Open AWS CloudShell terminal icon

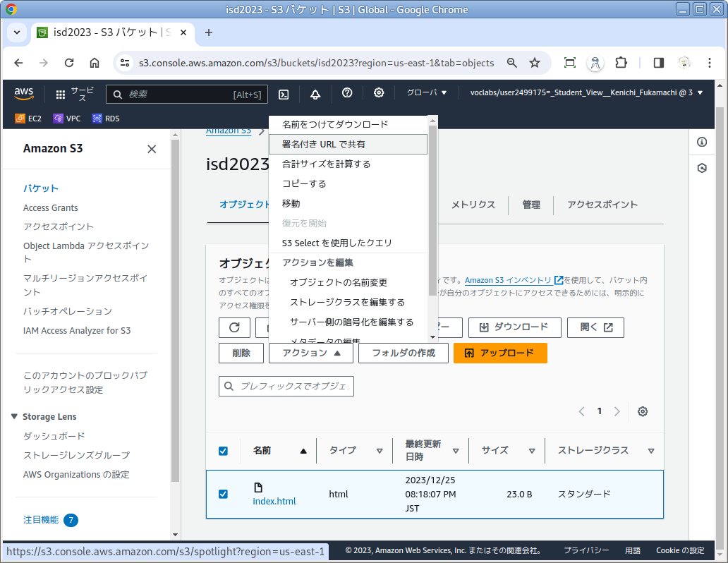pos(284,94)
